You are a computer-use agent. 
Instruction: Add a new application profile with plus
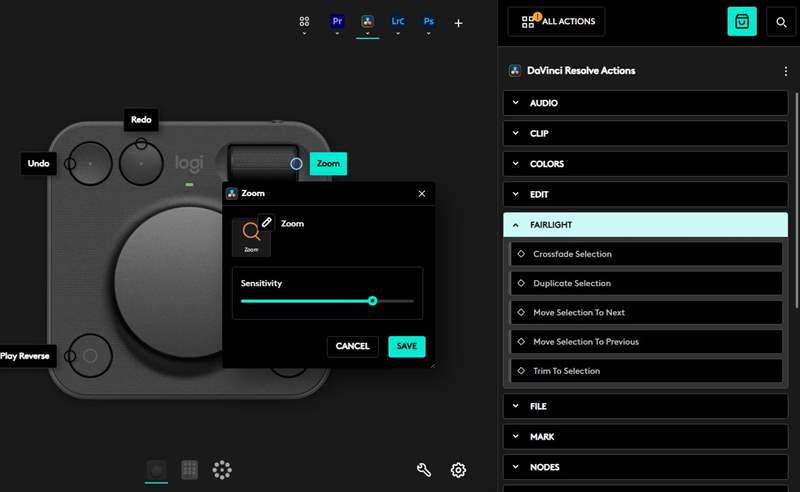click(x=458, y=23)
